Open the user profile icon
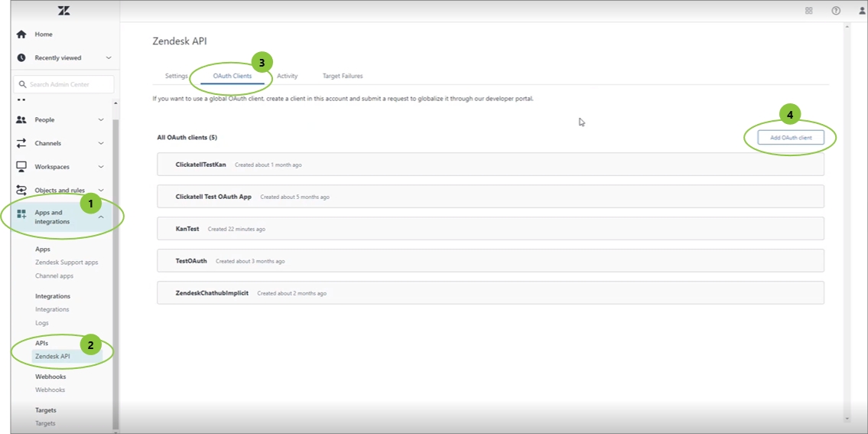868x434 pixels. 862,11
